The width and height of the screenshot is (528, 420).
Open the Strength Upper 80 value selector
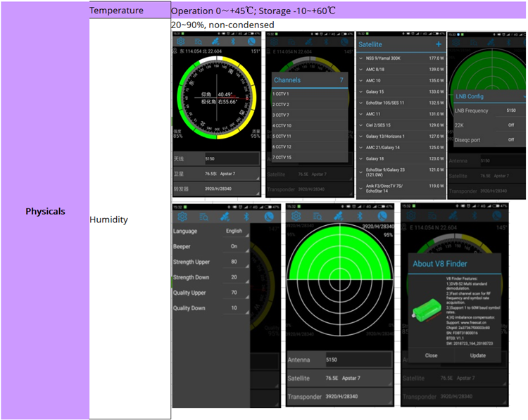point(234,262)
